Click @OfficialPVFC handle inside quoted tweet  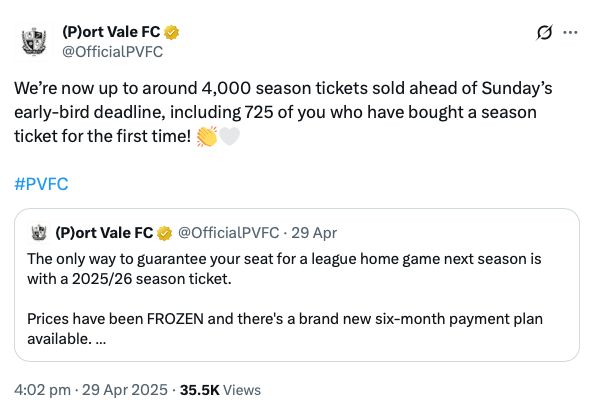[228, 233]
